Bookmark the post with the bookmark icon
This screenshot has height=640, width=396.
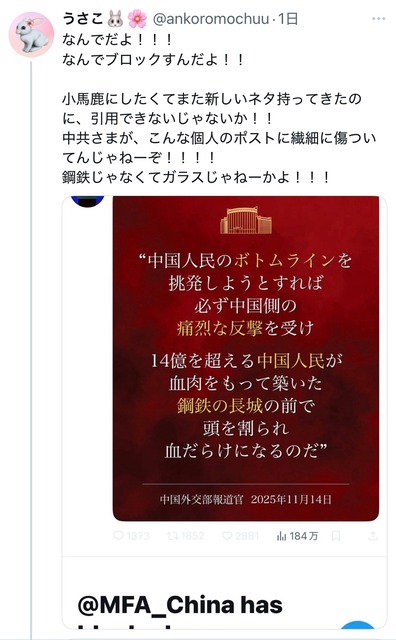coord(336,536)
